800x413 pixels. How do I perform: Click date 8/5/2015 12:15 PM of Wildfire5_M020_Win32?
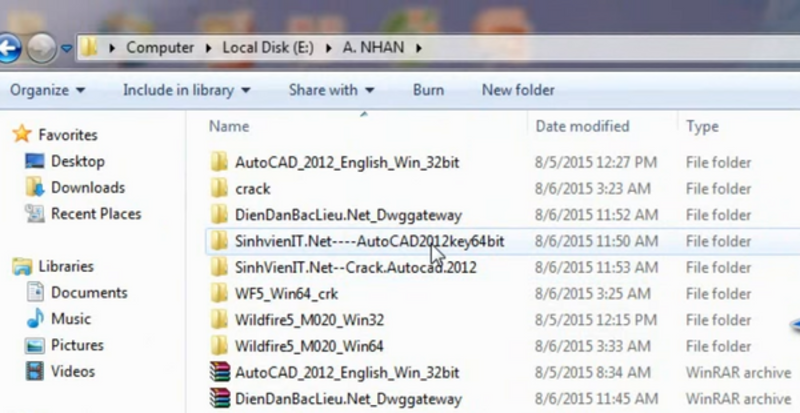tap(595, 320)
